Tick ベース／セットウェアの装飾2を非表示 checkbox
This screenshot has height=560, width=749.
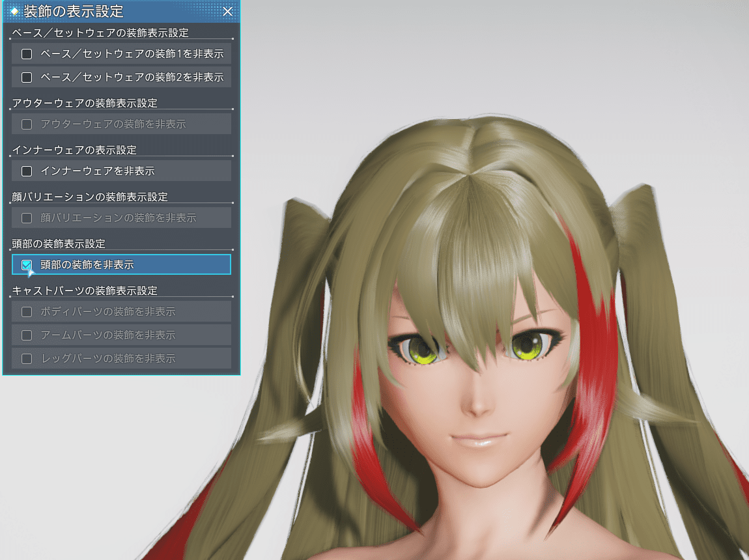tap(27, 77)
